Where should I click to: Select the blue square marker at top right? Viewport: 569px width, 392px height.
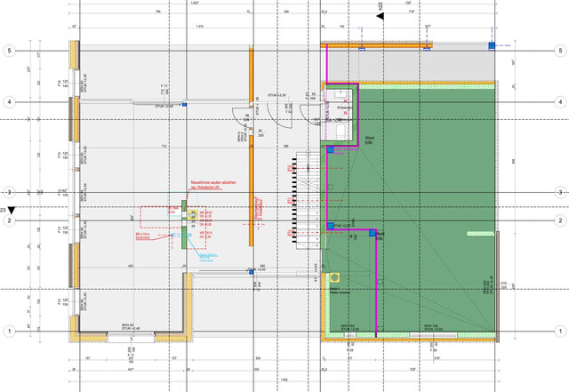(490, 44)
